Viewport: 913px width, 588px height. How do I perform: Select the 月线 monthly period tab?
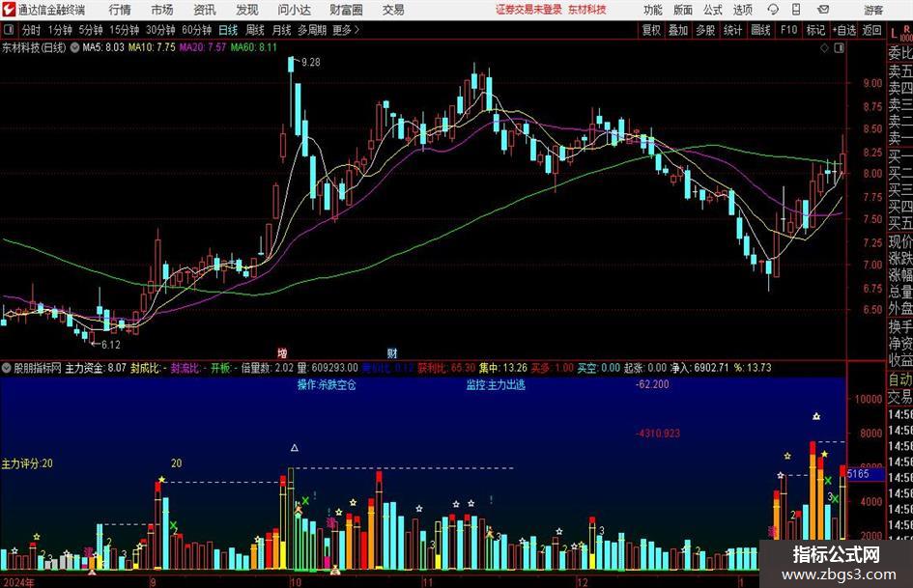coord(281,30)
